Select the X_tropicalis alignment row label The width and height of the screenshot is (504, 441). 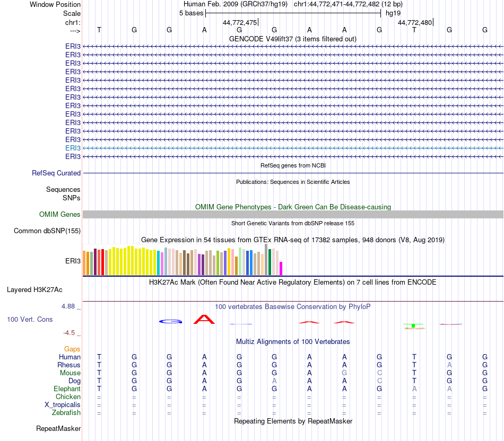[x=63, y=405]
